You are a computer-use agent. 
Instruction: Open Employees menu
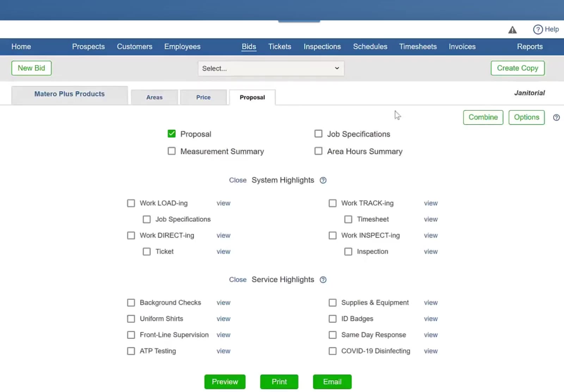click(x=182, y=47)
